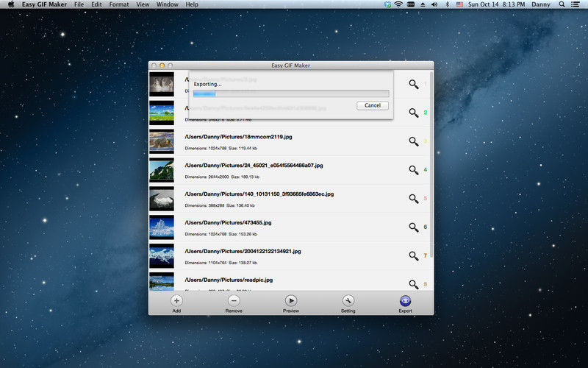Screen dimensions: 588x368
Task: Click magnifier icon of first row
Action: (x=414, y=84)
